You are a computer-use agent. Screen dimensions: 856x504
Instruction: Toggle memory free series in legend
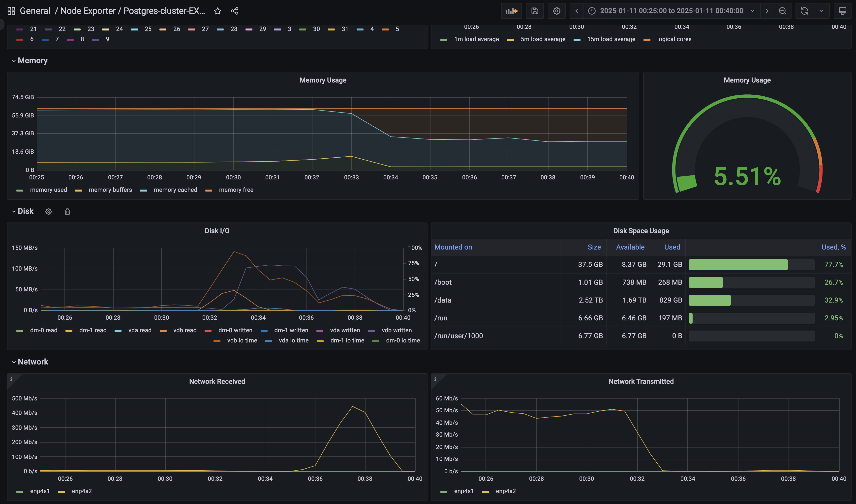click(236, 190)
